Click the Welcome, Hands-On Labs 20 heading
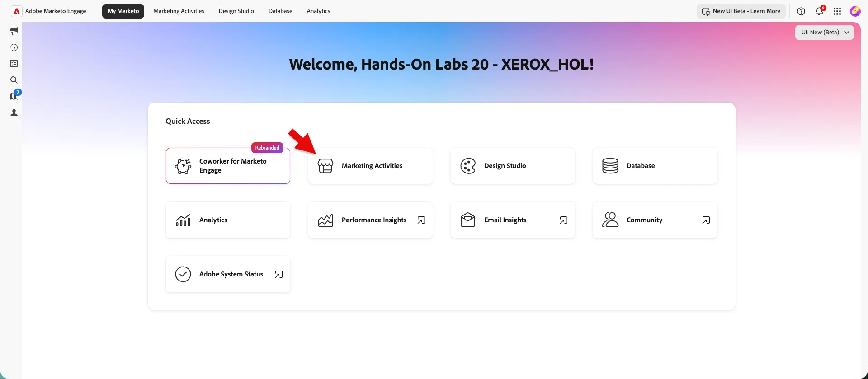This screenshot has width=868, height=379. point(441,64)
